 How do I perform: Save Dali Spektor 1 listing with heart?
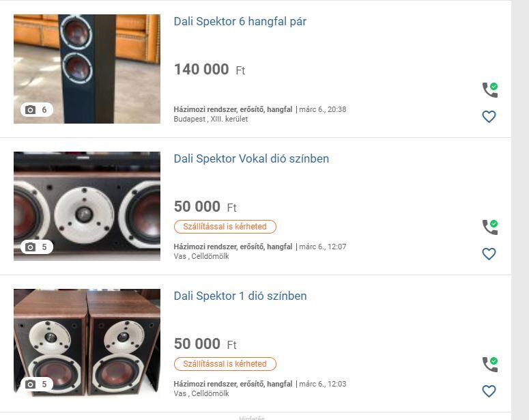click(x=489, y=391)
